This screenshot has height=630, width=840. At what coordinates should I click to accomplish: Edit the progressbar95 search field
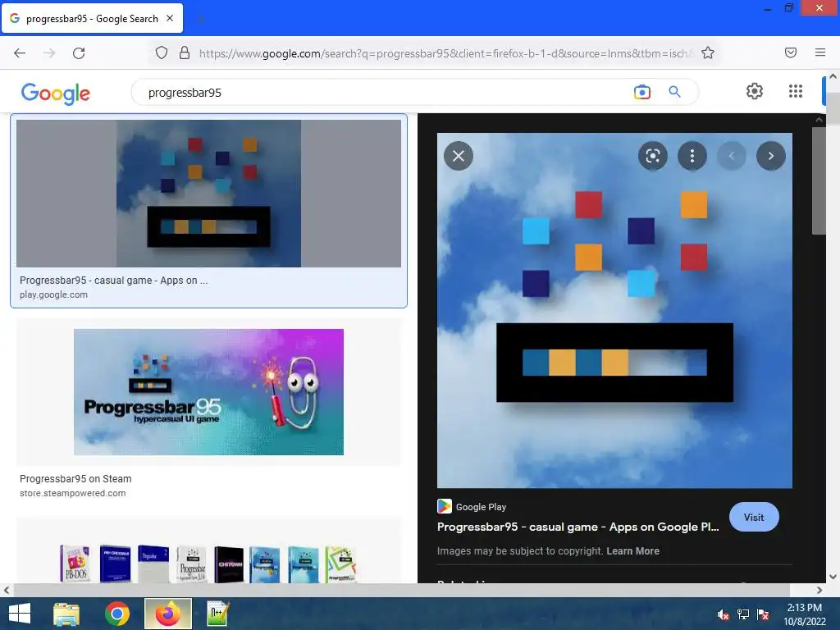tap(386, 93)
